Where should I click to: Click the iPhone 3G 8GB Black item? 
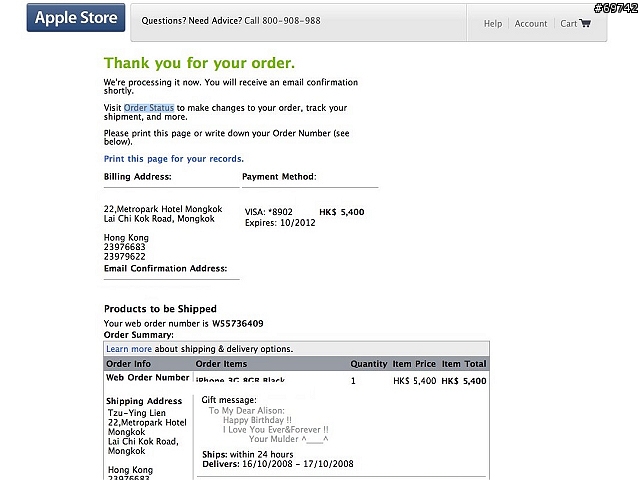tap(240, 380)
